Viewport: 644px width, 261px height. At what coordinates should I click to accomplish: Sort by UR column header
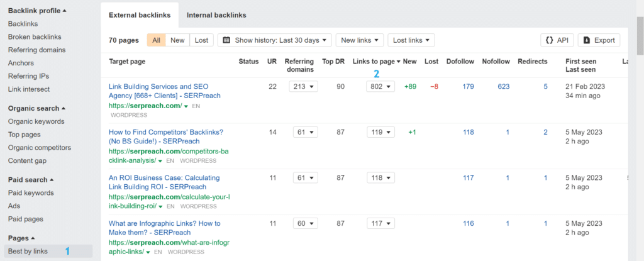coord(272,62)
